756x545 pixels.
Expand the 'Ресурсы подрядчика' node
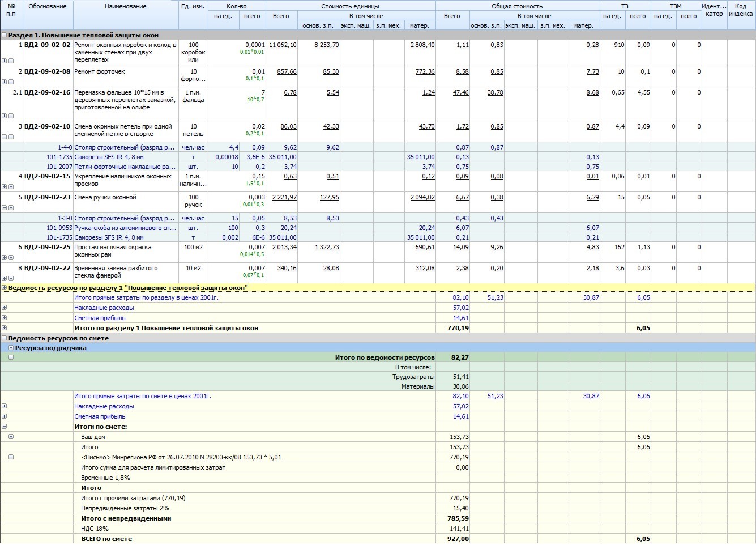click(11, 348)
